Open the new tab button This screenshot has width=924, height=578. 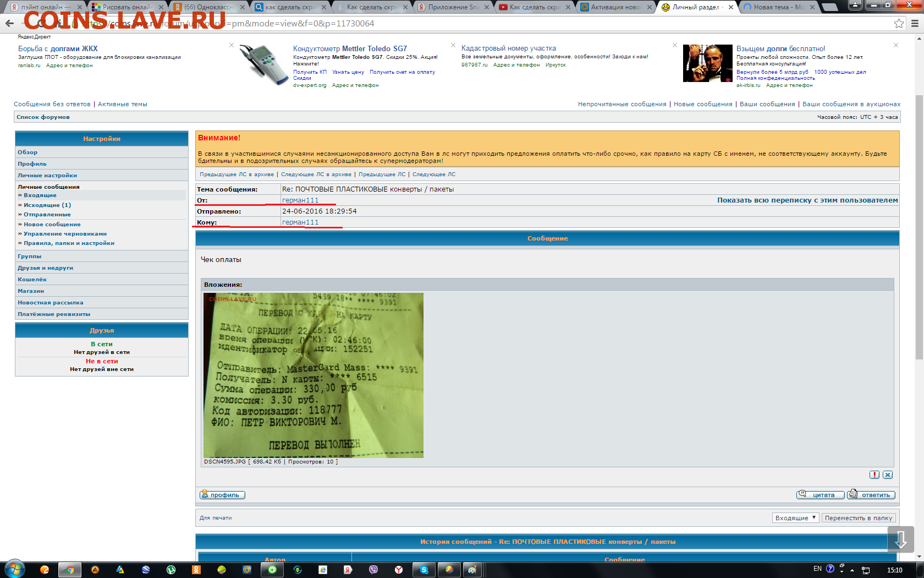[829, 7]
